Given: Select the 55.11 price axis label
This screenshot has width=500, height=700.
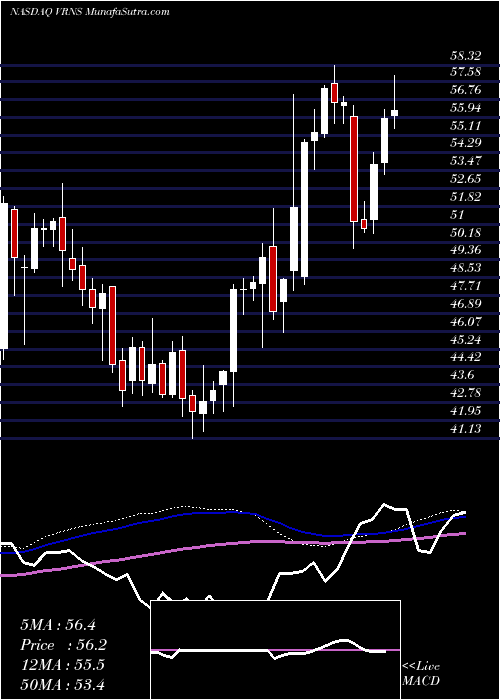Looking at the screenshot, I should [x=465, y=125].
